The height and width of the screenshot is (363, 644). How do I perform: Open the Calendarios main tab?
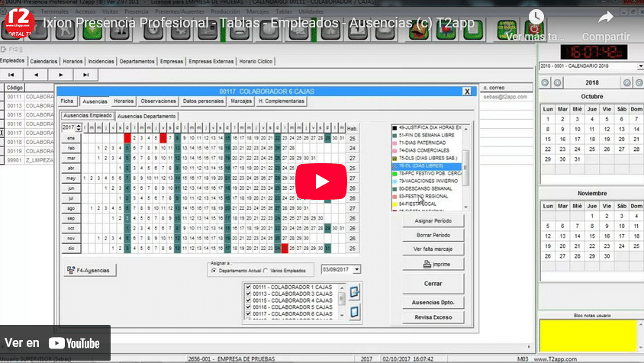tap(43, 61)
